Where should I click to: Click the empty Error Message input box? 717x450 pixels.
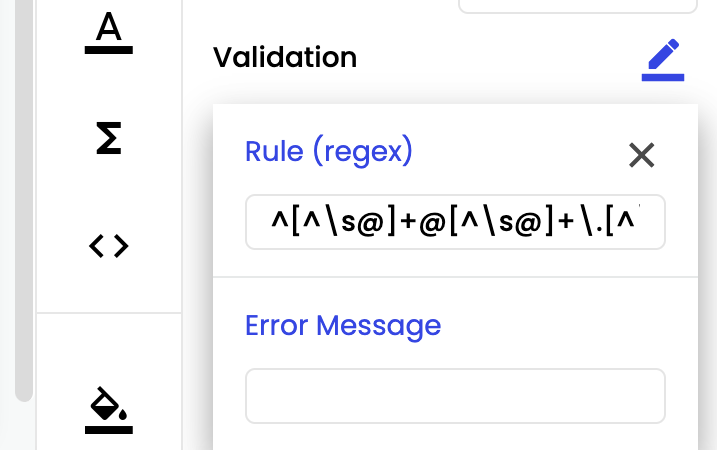(x=455, y=396)
